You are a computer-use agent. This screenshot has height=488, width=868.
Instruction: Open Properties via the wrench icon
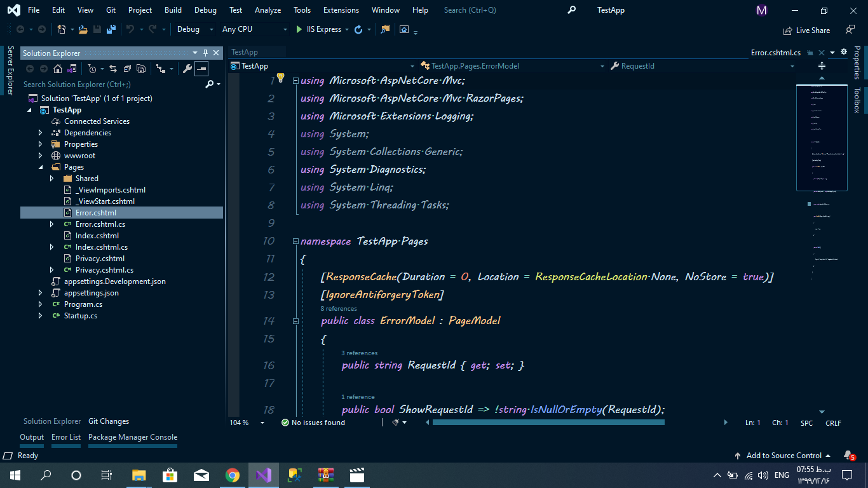click(187, 69)
